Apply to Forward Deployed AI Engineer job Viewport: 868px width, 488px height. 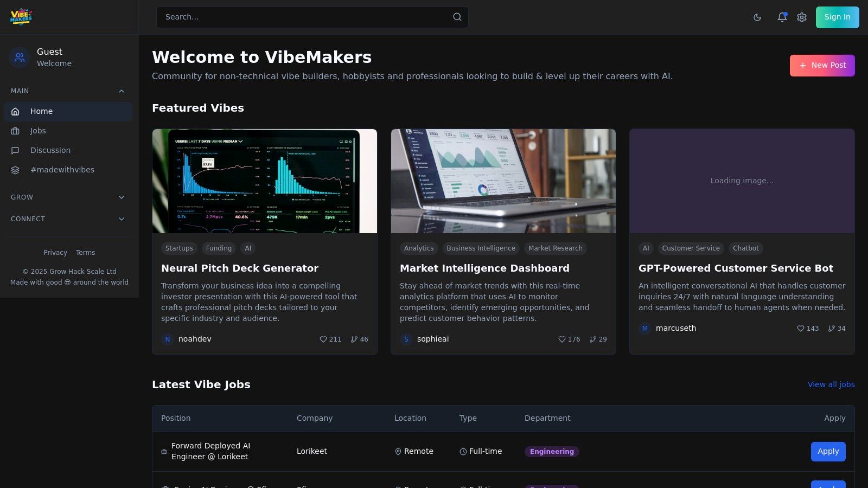click(828, 452)
